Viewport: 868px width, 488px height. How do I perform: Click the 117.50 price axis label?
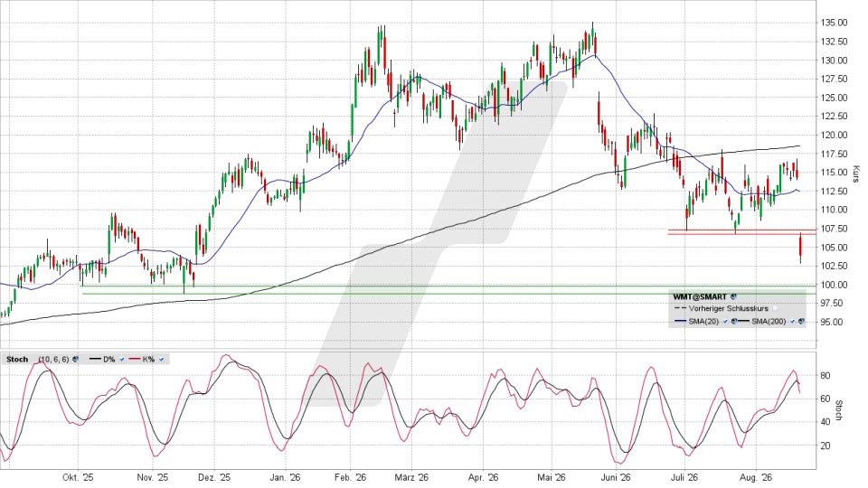835,154
